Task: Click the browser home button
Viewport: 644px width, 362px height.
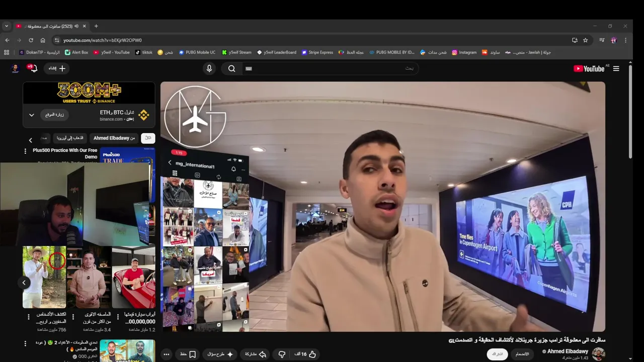Action: [43, 40]
